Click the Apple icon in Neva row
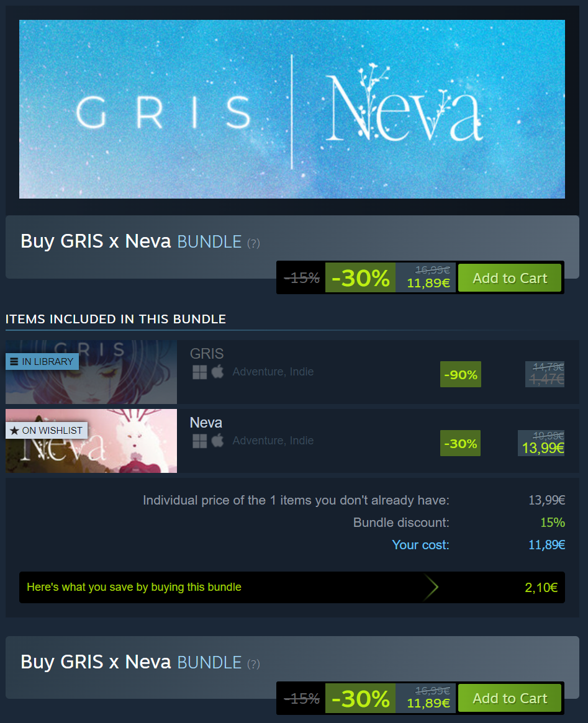Screen dimensions: 588x723 tap(218, 441)
